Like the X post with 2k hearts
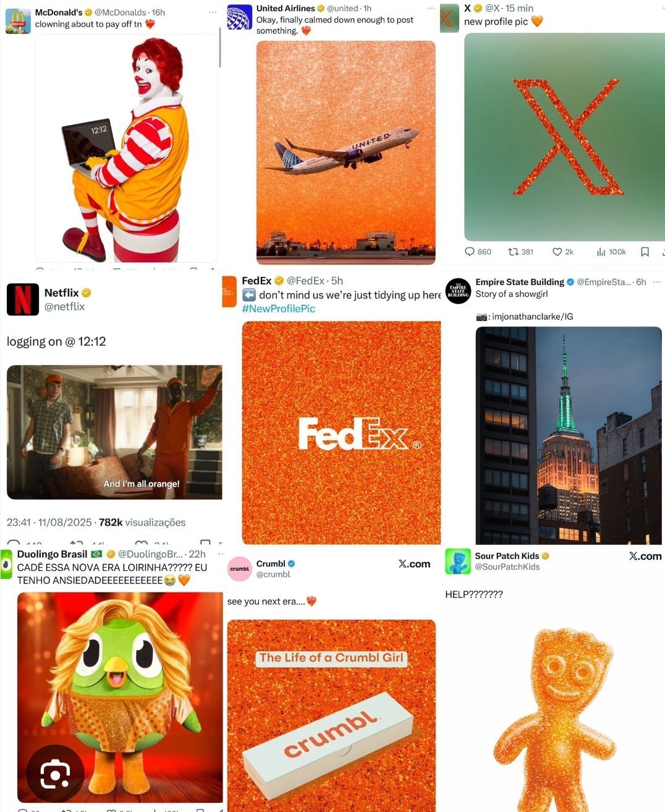This screenshot has width=665, height=812. click(557, 252)
